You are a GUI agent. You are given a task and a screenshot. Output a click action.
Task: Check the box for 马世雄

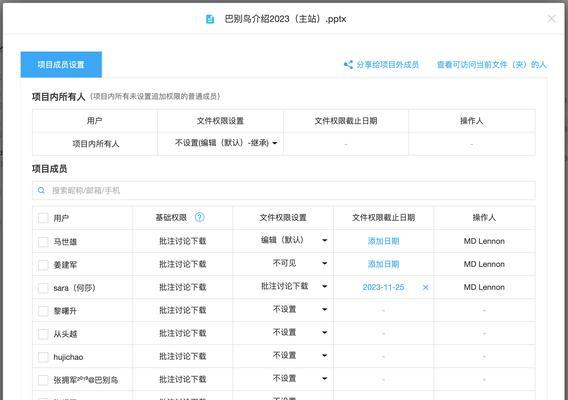point(43,242)
